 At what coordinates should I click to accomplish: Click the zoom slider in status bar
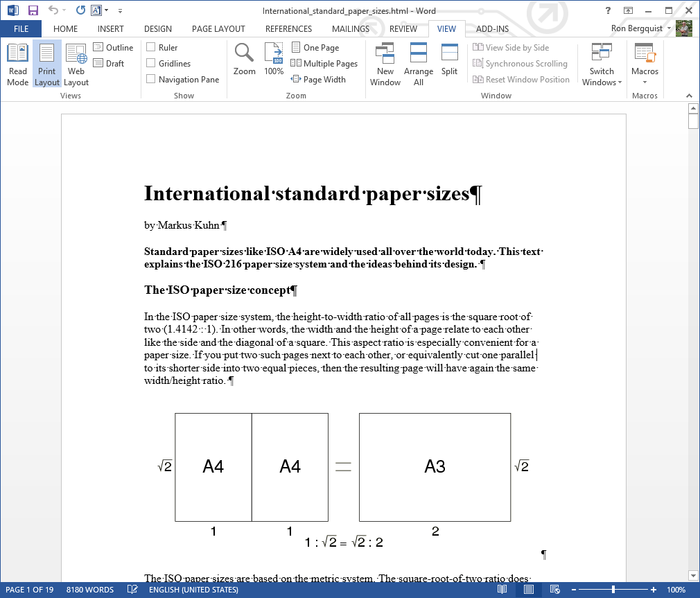[x=613, y=590]
